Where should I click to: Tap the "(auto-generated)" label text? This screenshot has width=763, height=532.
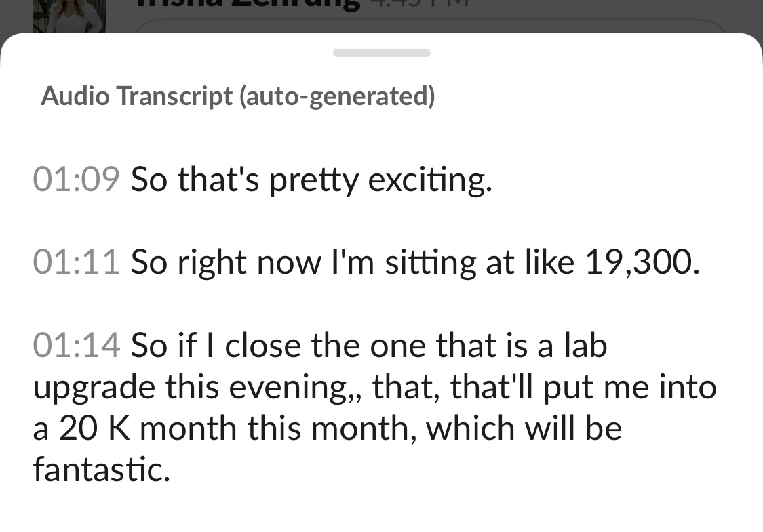(x=336, y=96)
